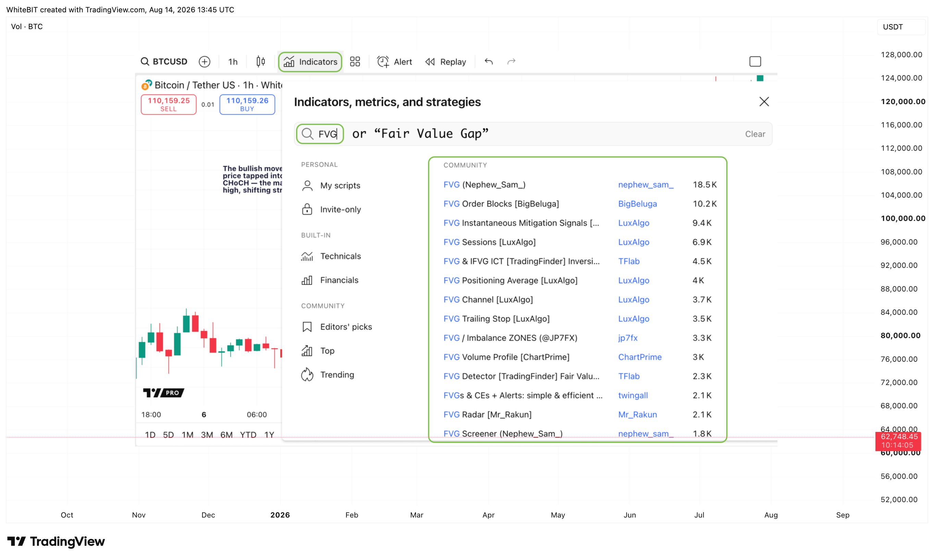Open Editors' picks community list
934x560 pixels.
336,327
